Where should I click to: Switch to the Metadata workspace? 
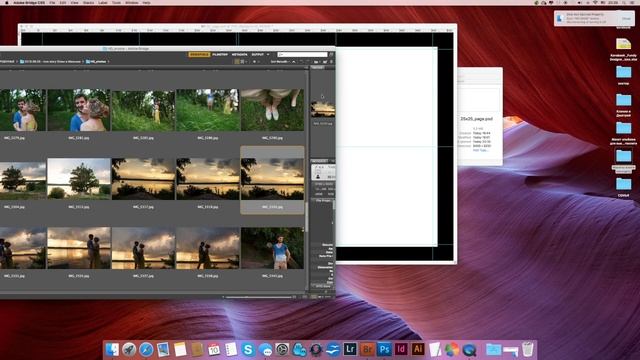coord(240,54)
